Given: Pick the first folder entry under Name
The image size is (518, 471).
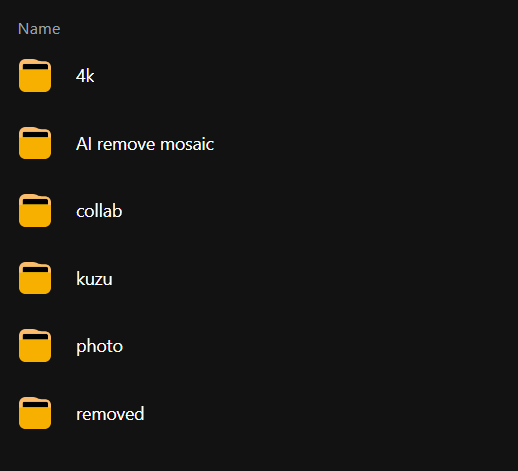Looking at the screenshot, I should (259, 75).
